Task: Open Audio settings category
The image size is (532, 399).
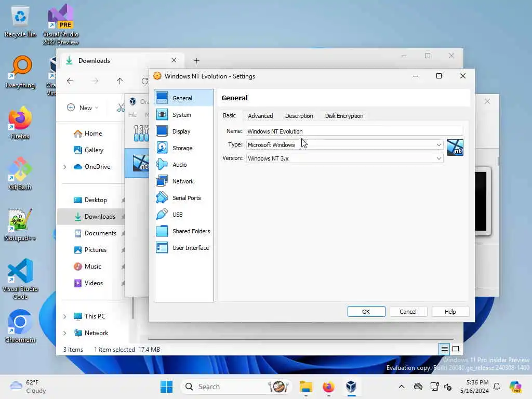Action: tap(183, 165)
